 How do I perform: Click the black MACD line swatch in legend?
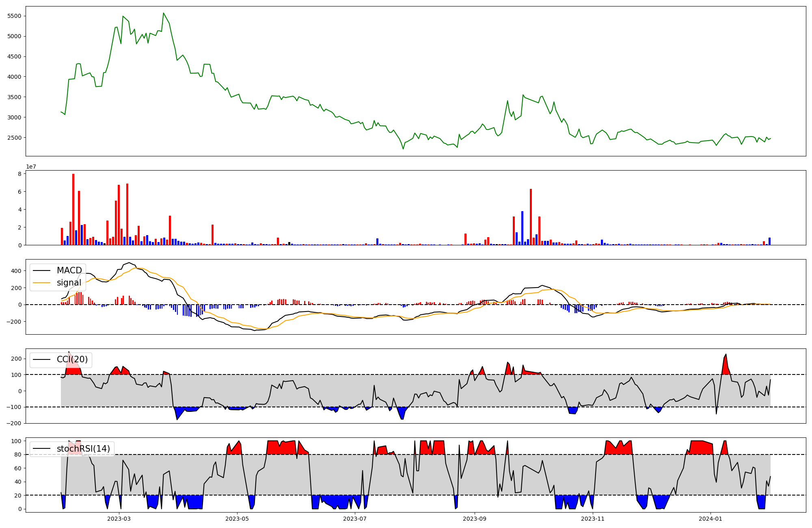(x=41, y=270)
